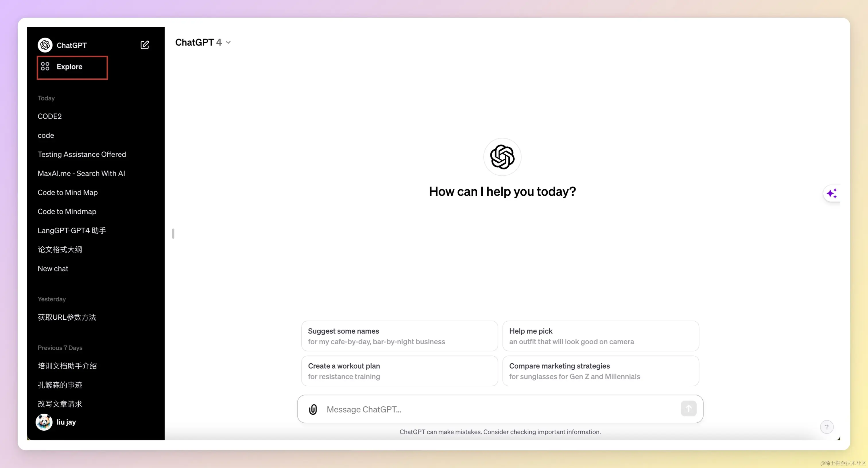Open the liu jay account menu
868x468 pixels.
66,422
